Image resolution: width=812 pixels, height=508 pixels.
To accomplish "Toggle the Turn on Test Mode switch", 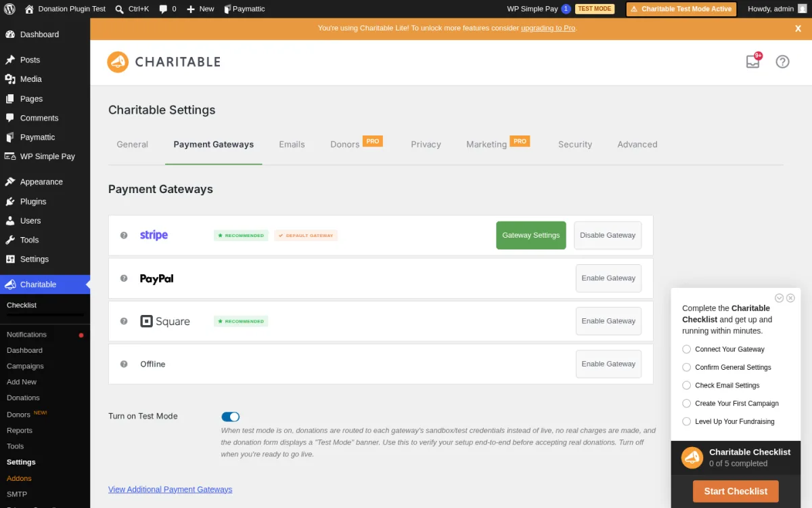I will (230, 417).
